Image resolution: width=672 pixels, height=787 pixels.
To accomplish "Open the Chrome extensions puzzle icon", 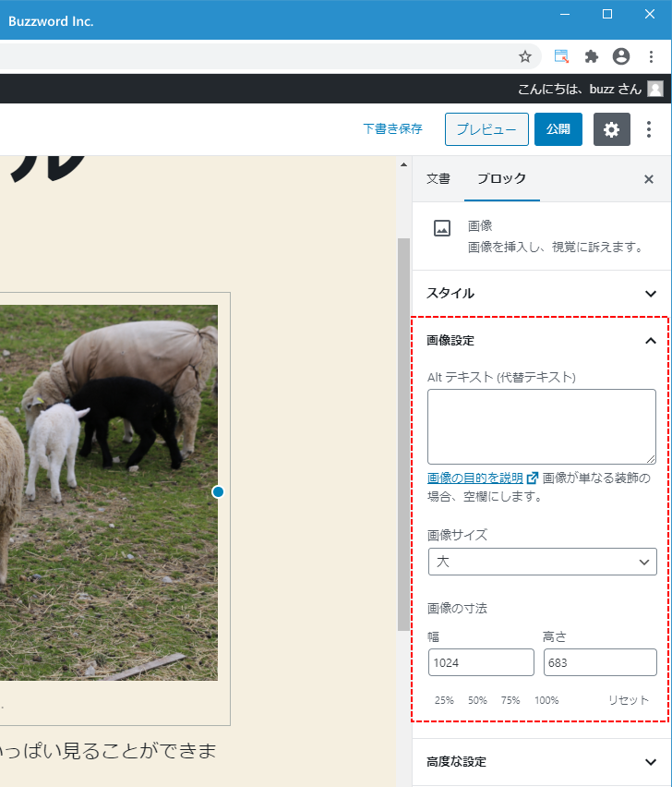I will point(592,56).
